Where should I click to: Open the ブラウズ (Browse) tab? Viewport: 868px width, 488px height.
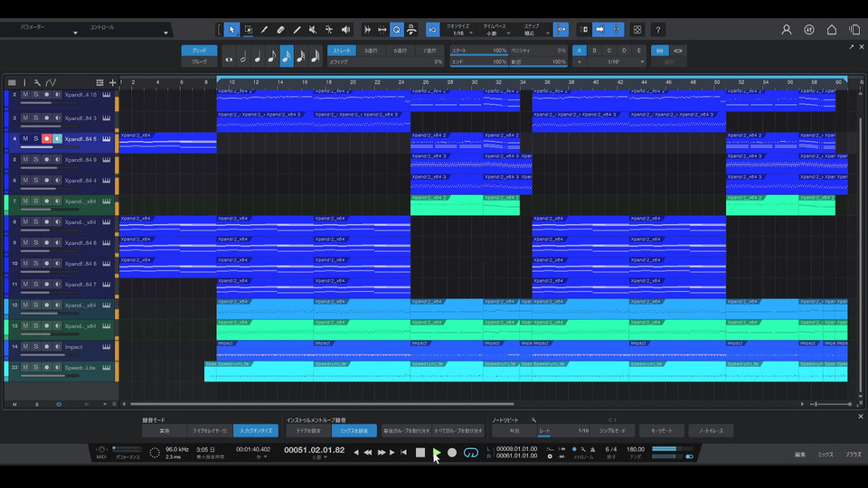853,455
